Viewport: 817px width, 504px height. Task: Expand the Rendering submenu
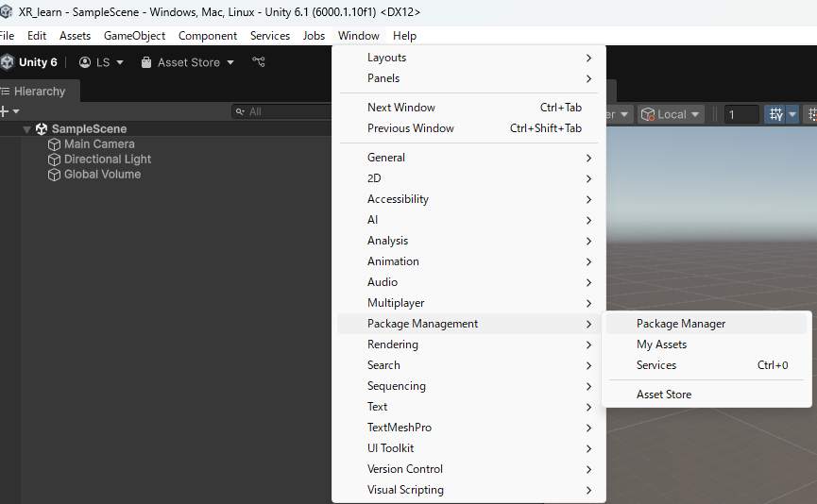tap(468, 344)
